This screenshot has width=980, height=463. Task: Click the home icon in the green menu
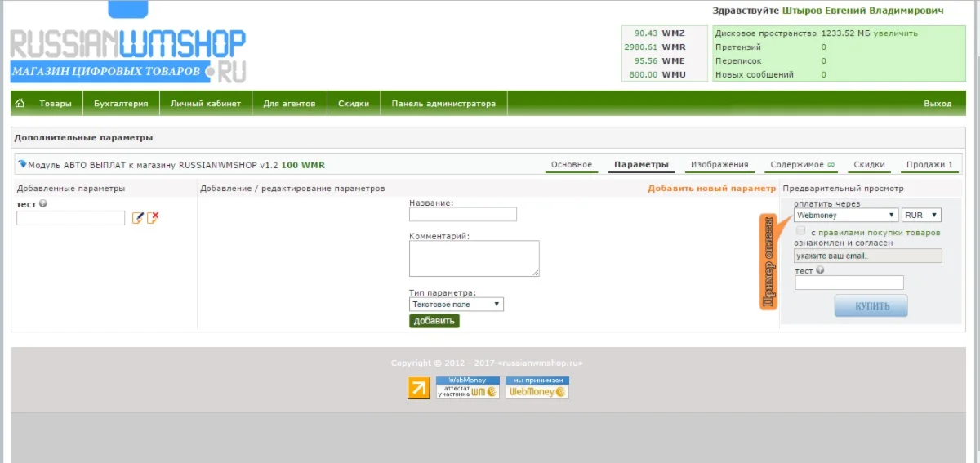pos(20,103)
